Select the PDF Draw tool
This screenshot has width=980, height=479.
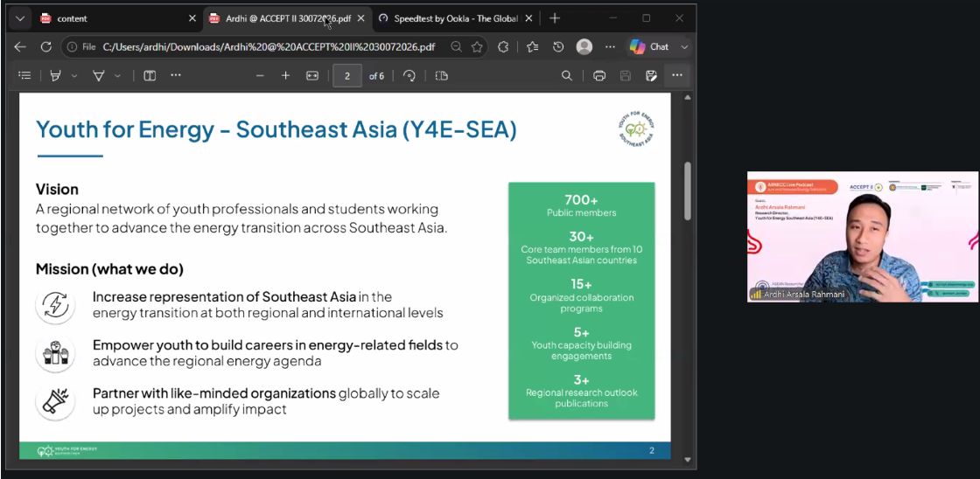click(98, 75)
